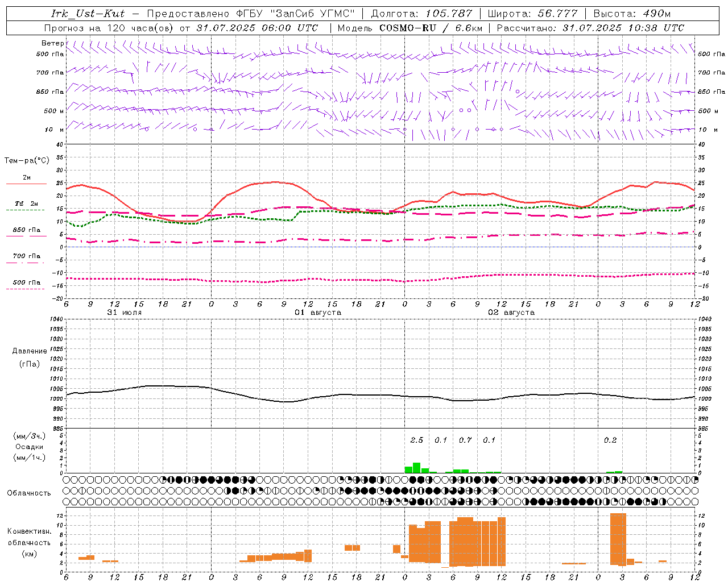This screenshot has width=728, height=582.
Task: Click the 0.2 precipitation value
Action: pos(610,440)
